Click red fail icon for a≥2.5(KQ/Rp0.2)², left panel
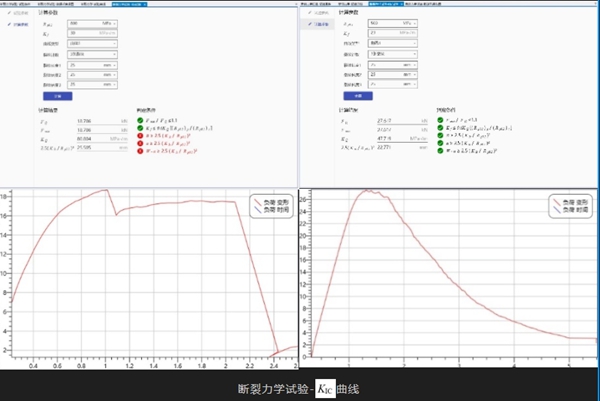 (x=140, y=143)
